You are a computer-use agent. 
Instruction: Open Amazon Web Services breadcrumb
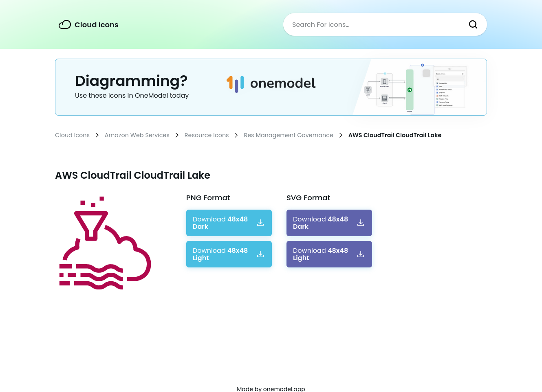tap(137, 135)
